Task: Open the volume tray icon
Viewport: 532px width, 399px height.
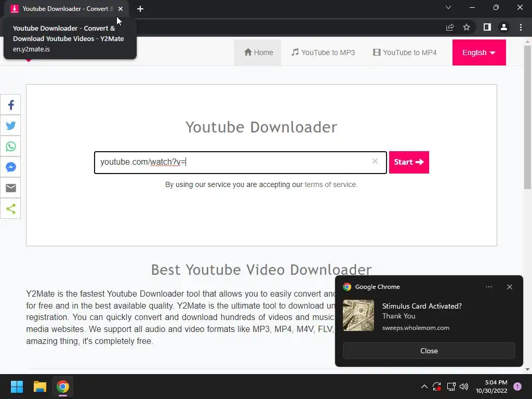Action: [x=464, y=387]
